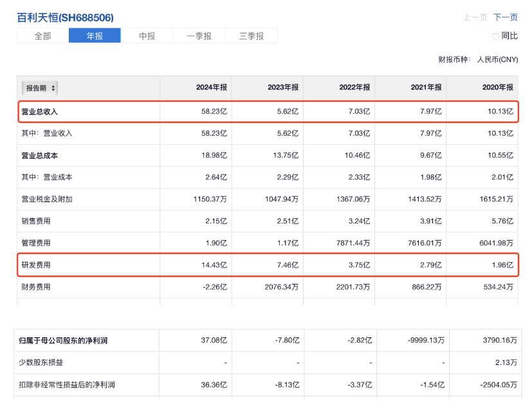Enable the 同比 checkbox
The image size is (532, 410).
(x=495, y=36)
